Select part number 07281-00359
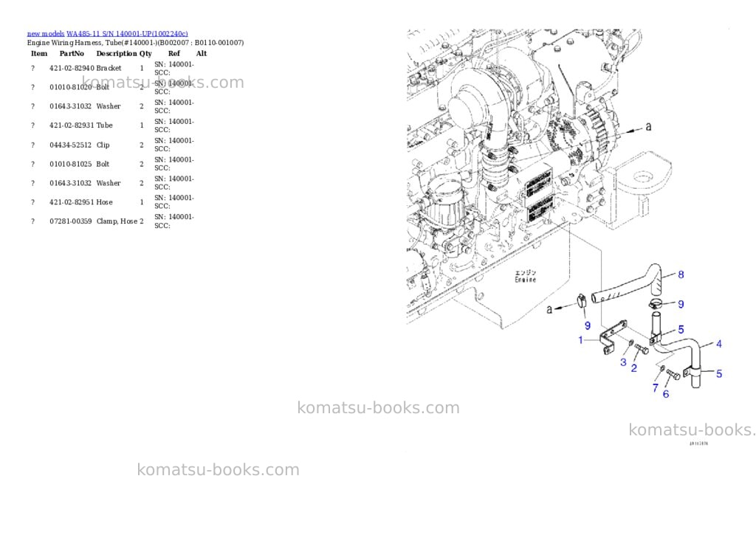756x535 pixels. [70, 221]
